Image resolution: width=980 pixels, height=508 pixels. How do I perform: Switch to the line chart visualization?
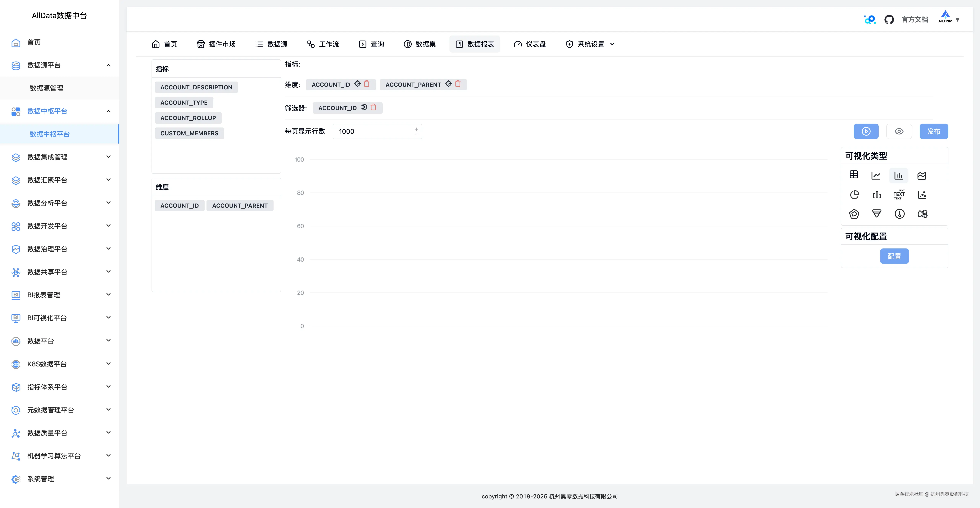click(x=876, y=175)
